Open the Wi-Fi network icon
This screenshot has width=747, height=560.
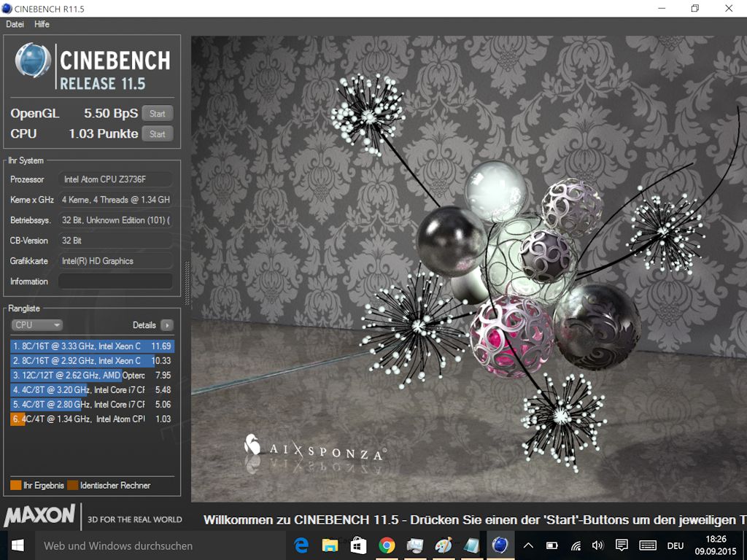pyautogui.click(x=576, y=545)
